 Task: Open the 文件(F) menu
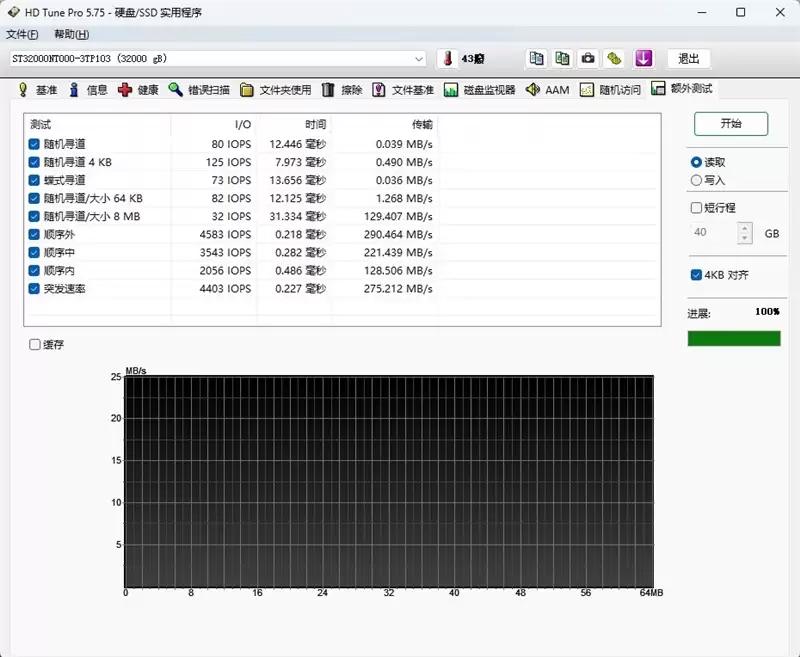coord(24,33)
